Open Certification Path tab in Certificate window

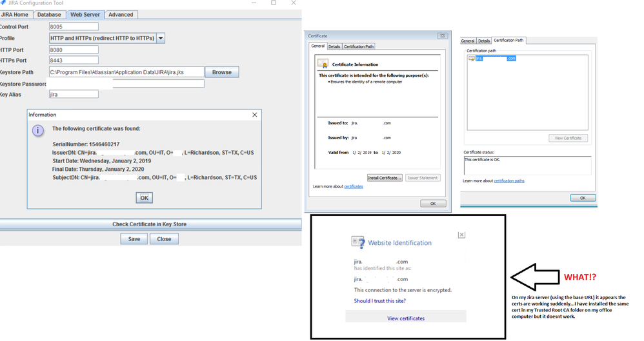tap(359, 47)
